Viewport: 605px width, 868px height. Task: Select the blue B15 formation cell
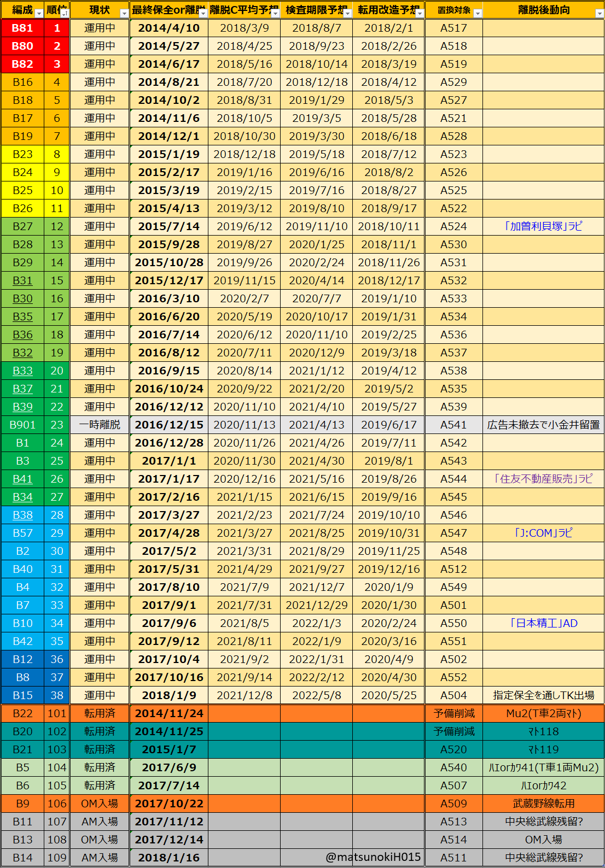(22, 695)
